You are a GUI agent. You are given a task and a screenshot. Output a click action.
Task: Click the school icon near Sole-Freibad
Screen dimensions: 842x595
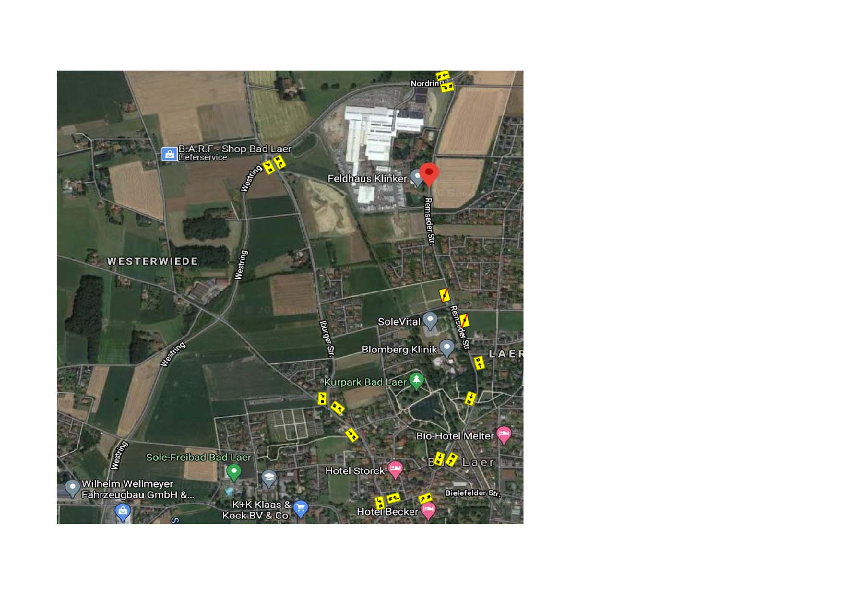click(269, 478)
